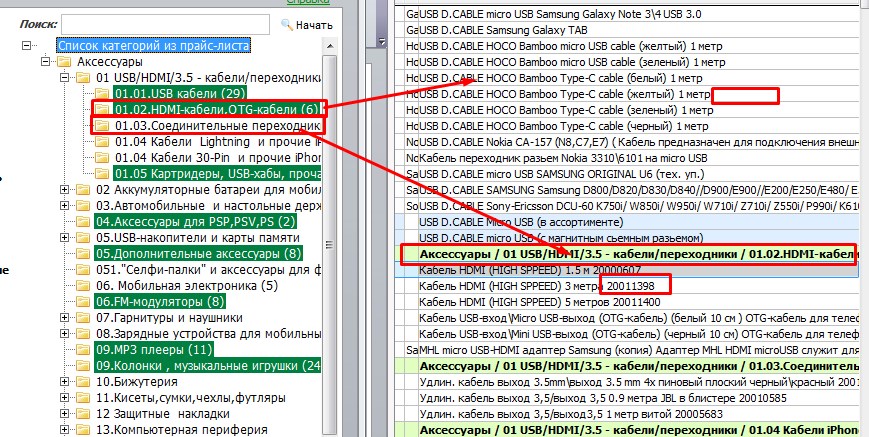Select 09.Колонки , музыкальные игрушки category
869x437 pixels.
pos(208,366)
